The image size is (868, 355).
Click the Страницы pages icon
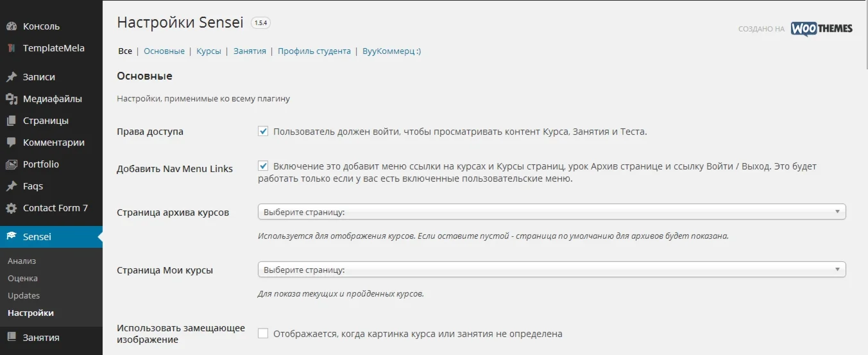(x=12, y=121)
